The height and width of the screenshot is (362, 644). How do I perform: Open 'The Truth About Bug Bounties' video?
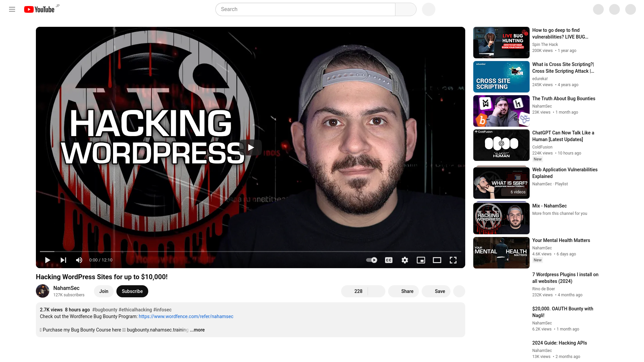[x=564, y=99]
